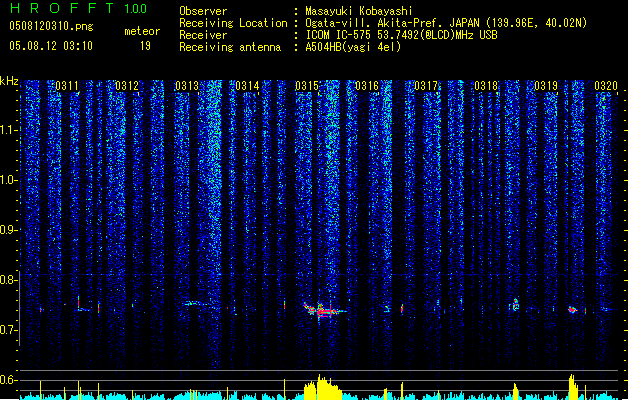Click the 0320 time marker
This screenshot has height=400, width=629.
click(x=606, y=86)
